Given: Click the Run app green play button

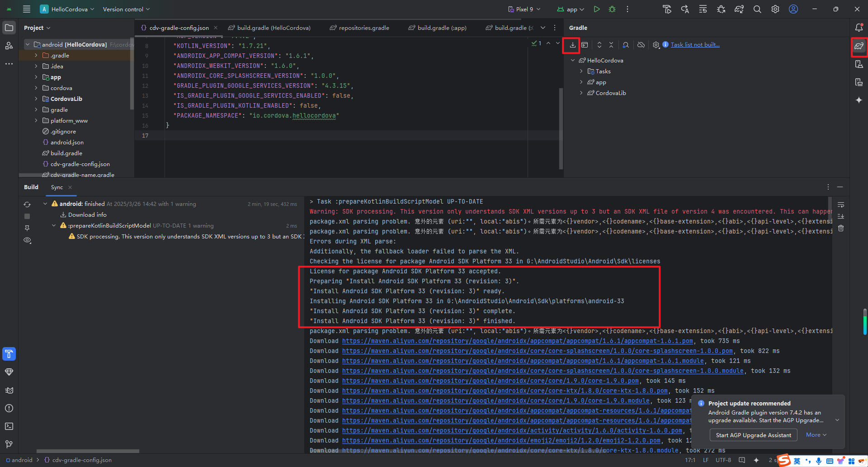Looking at the screenshot, I should [x=597, y=9].
